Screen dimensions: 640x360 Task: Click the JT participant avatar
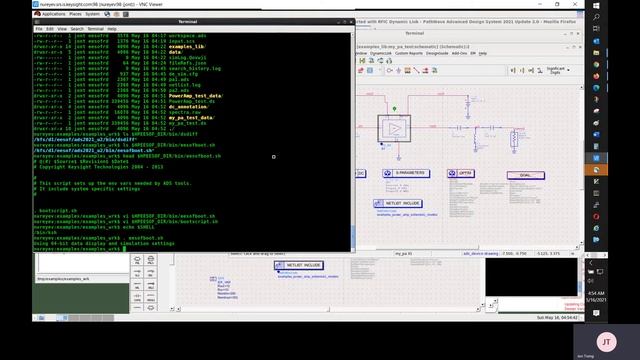[606, 342]
